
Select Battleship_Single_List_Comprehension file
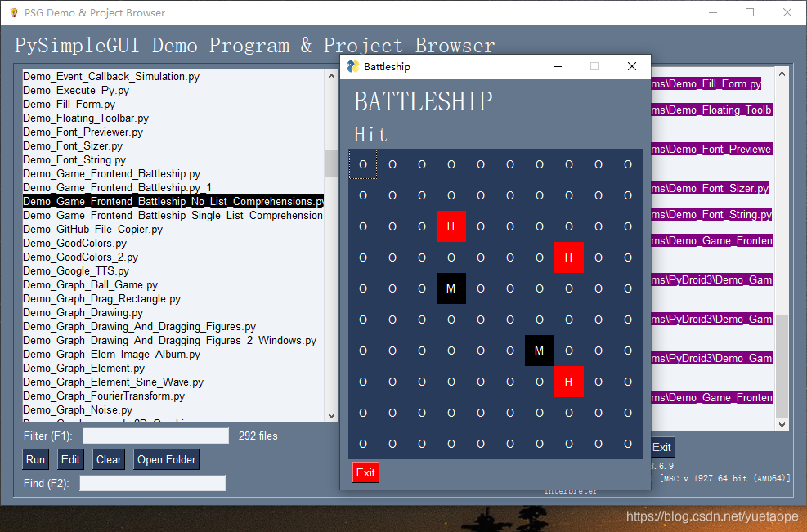point(173,215)
